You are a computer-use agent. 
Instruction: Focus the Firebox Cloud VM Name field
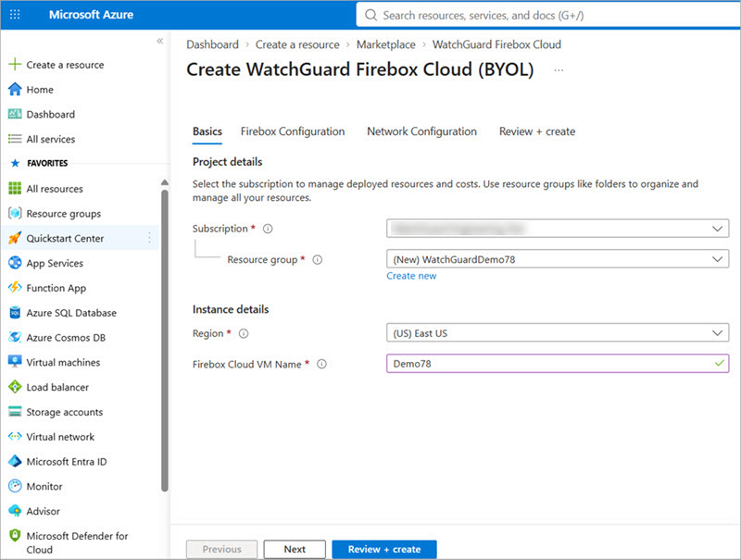click(558, 364)
